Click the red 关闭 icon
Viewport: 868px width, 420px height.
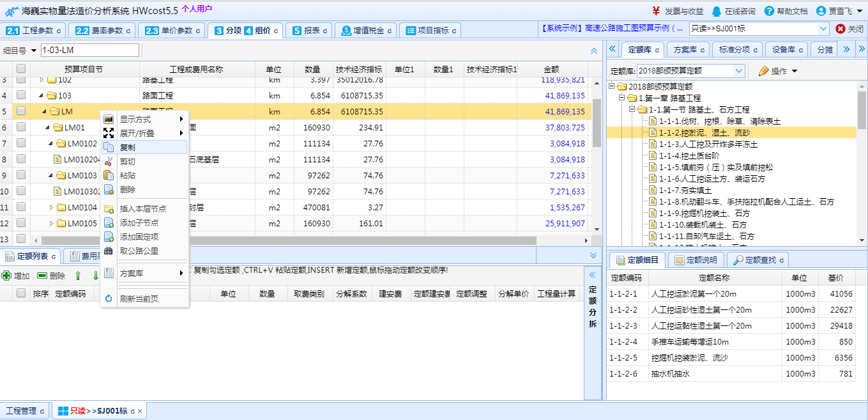841,29
